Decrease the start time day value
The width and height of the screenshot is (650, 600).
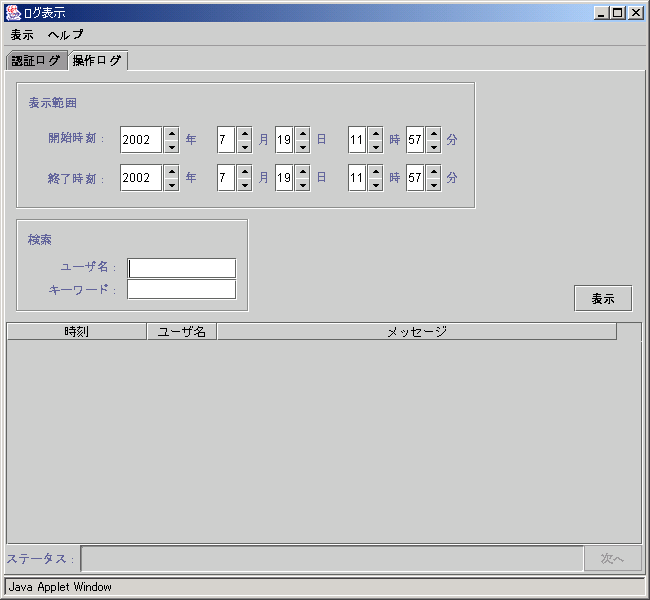pos(302,146)
